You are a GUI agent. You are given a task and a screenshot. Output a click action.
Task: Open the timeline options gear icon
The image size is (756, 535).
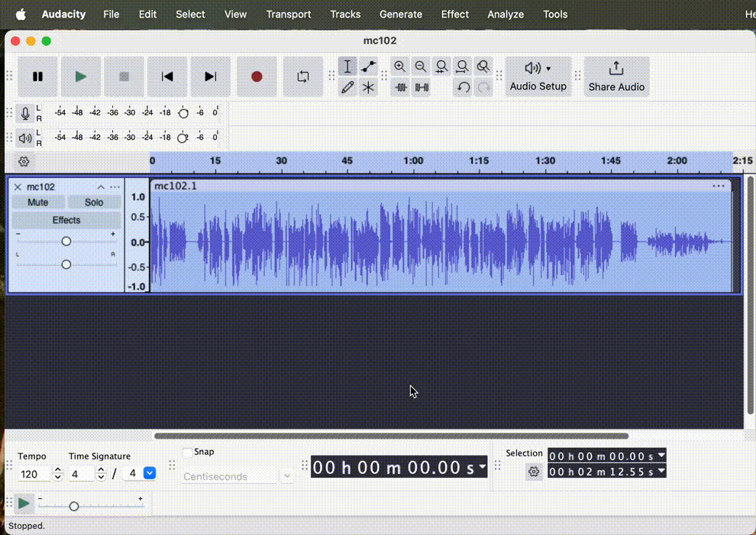24,161
